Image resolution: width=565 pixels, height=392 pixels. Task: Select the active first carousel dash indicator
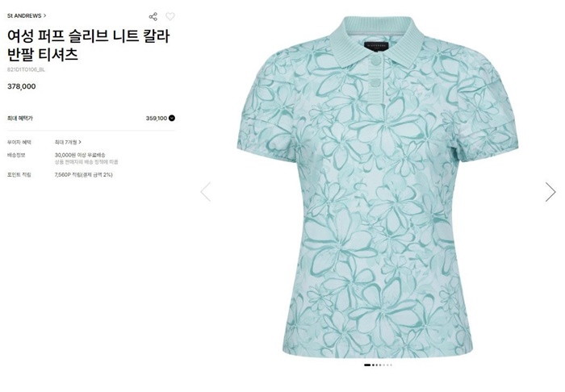click(x=367, y=365)
